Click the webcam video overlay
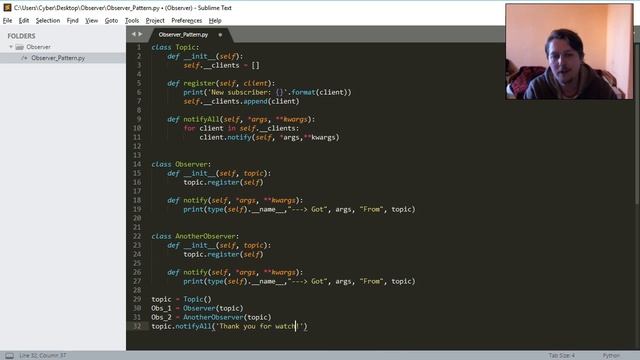The image size is (640, 360). 569,52
